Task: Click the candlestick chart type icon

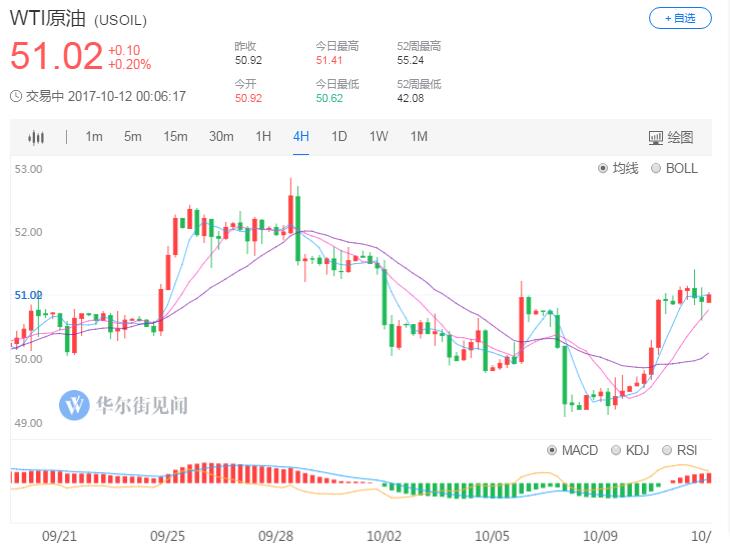Action: click(37, 137)
